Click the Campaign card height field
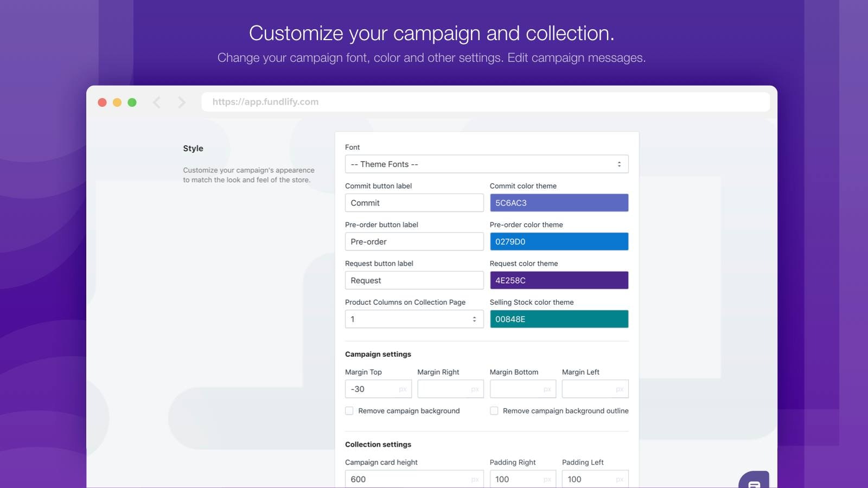 pyautogui.click(x=414, y=479)
